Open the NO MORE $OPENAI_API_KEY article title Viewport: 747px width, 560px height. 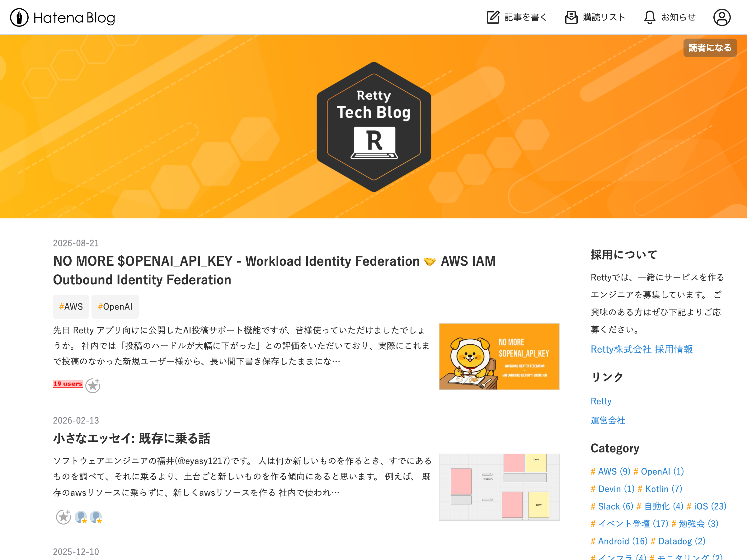[x=274, y=270]
